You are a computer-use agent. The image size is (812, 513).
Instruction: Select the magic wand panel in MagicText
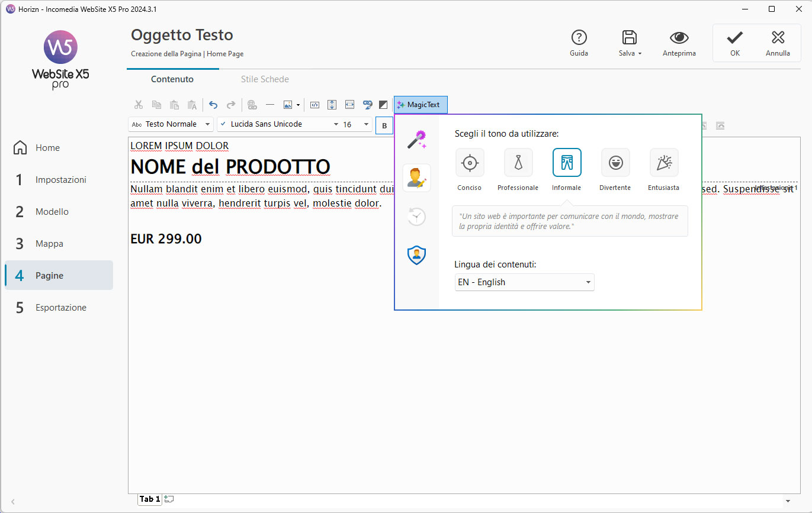(416, 138)
